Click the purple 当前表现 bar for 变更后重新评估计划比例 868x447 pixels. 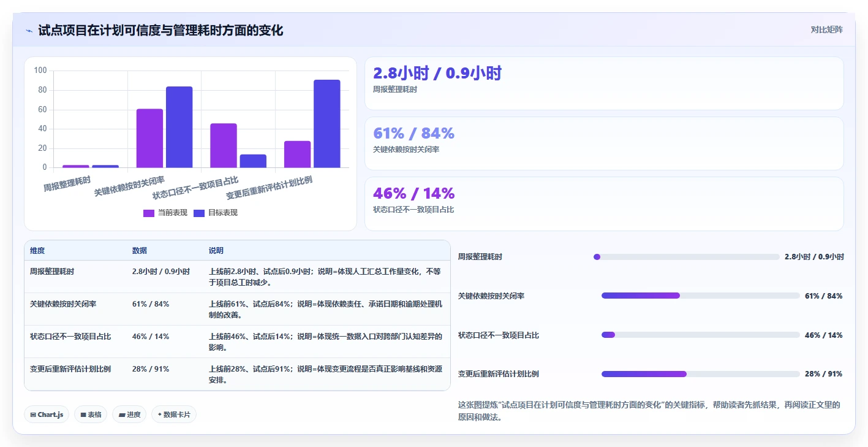click(x=297, y=154)
